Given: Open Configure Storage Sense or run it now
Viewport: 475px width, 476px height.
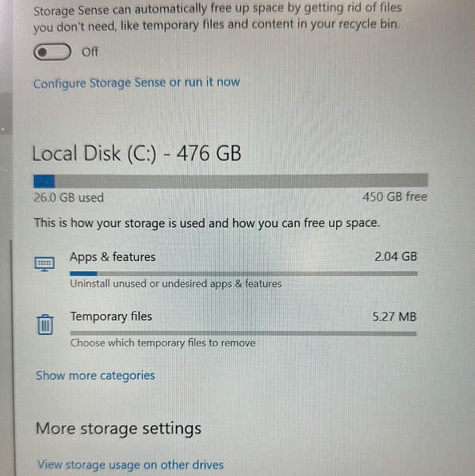Looking at the screenshot, I should (x=136, y=83).
